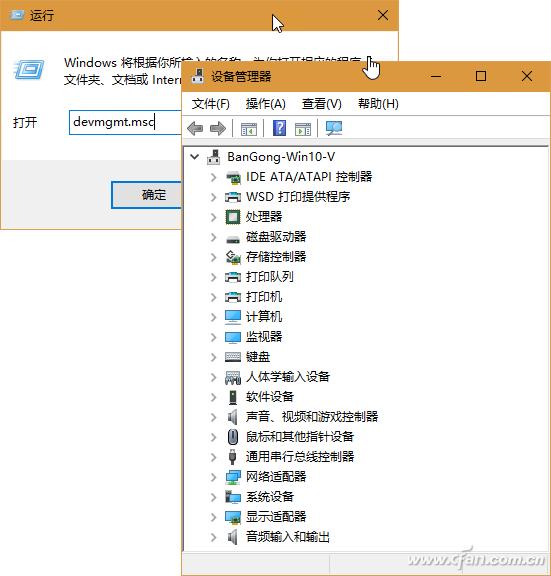Click the WSD 打印提供程序 printer icon
Screen dimensions: 551x576
coord(233,197)
